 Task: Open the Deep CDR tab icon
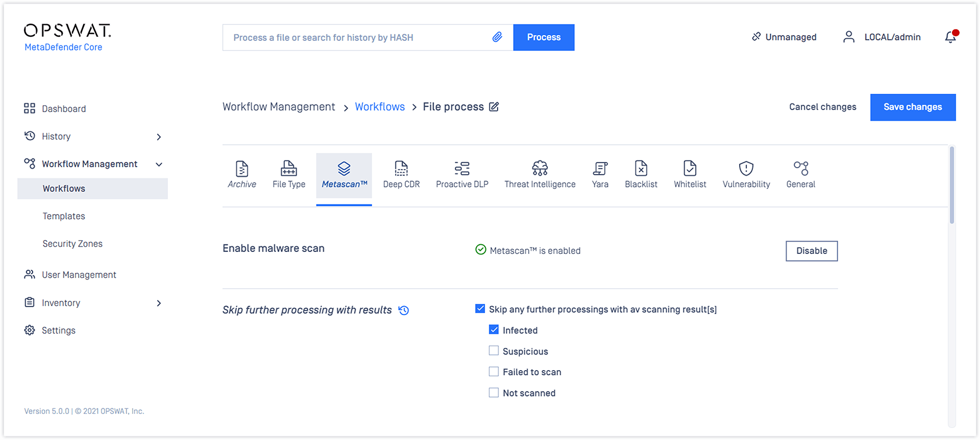pos(401,168)
